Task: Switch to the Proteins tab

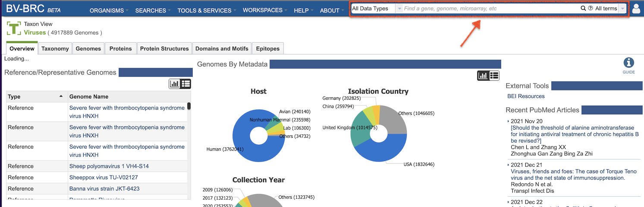Action: tap(121, 48)
